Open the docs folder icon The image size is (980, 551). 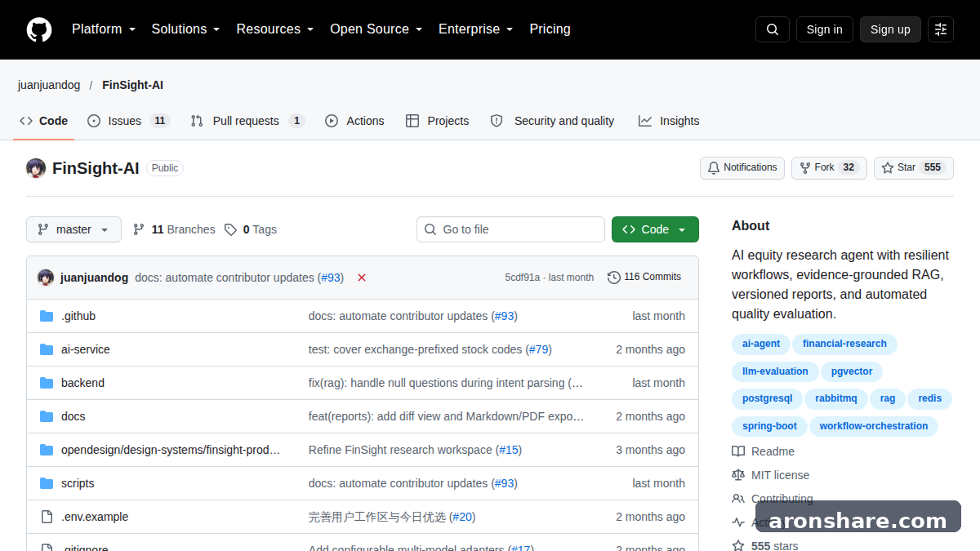[x=47, y=416]
